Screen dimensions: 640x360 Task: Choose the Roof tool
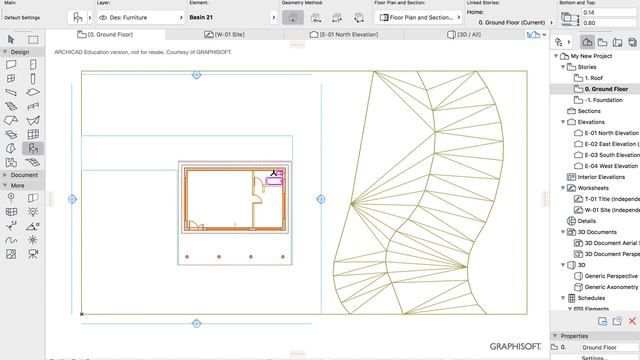(x=11, y=120)
